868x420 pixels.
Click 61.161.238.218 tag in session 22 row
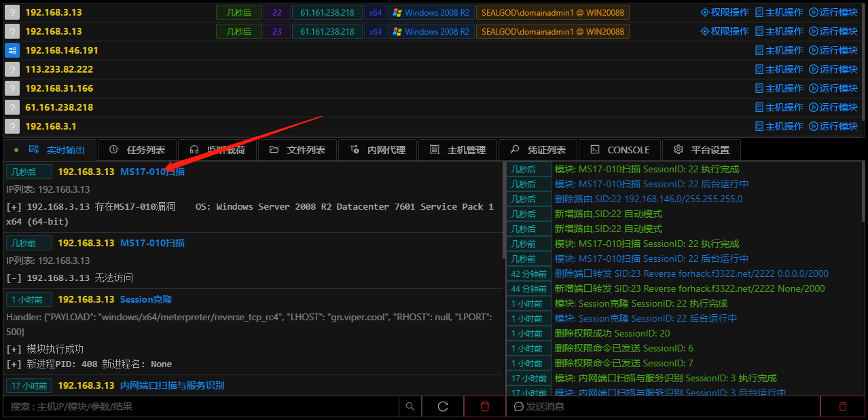pos(327,12)
